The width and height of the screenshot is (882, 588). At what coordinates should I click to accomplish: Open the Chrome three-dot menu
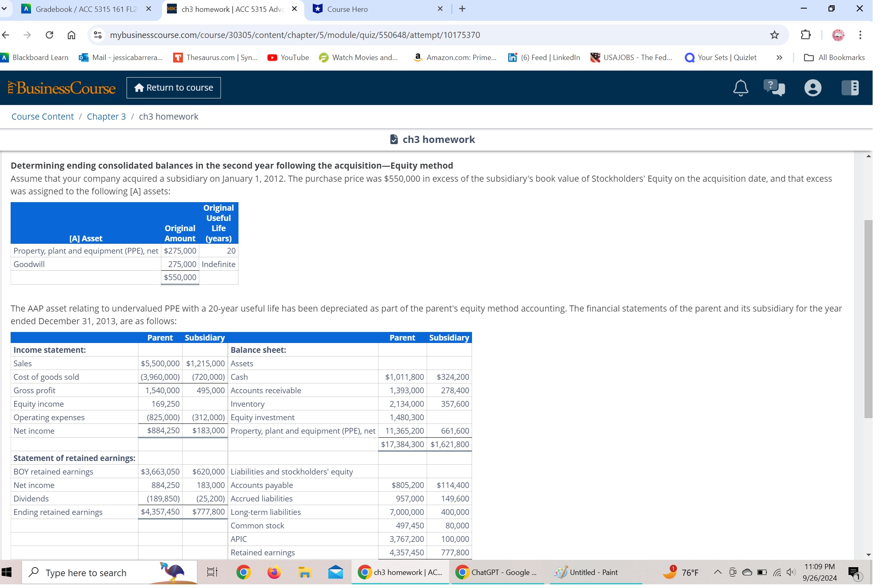[x=859, y=35]
